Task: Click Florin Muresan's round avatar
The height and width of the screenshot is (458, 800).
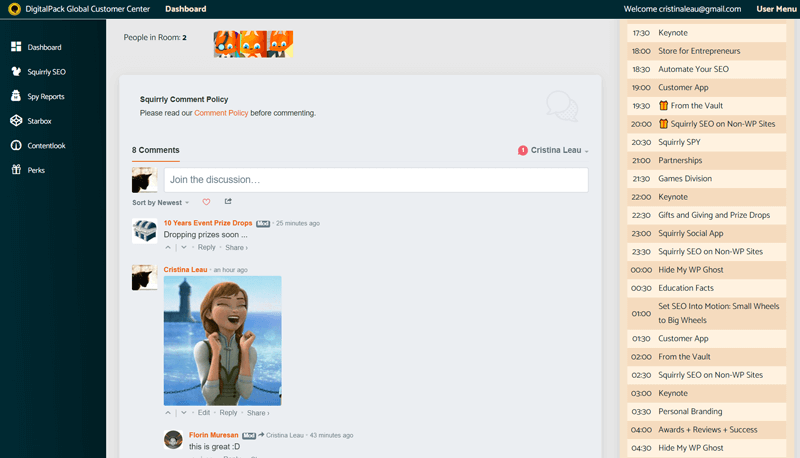Action: click(173, 440)
